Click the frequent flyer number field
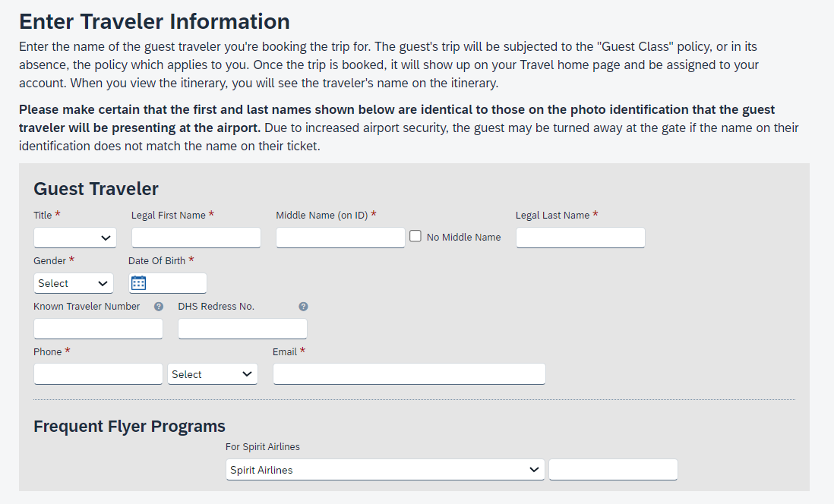This screenshot has width=834, height=504. pyautogui.click(x=613, y=470)
